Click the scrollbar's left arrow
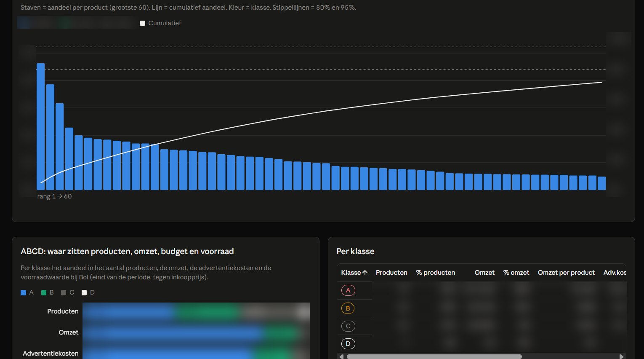The height and width of the screenshot is (359, 644). 341,356
